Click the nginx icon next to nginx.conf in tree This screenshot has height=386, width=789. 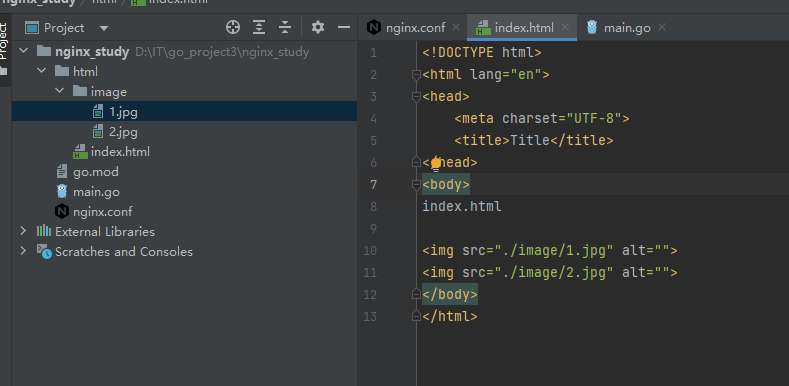(x=62, y=212)
